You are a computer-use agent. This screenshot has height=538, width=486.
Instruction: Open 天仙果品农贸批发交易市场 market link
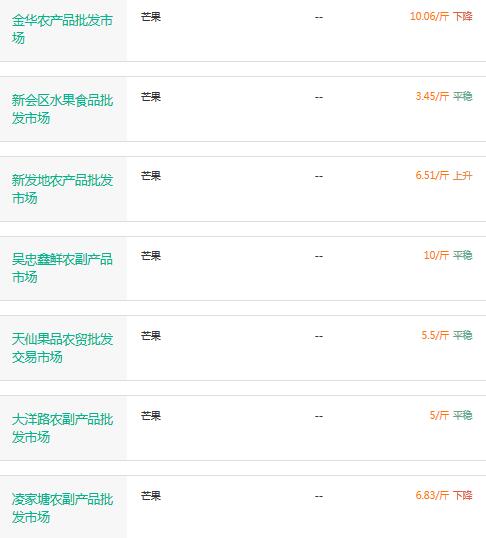62,348
